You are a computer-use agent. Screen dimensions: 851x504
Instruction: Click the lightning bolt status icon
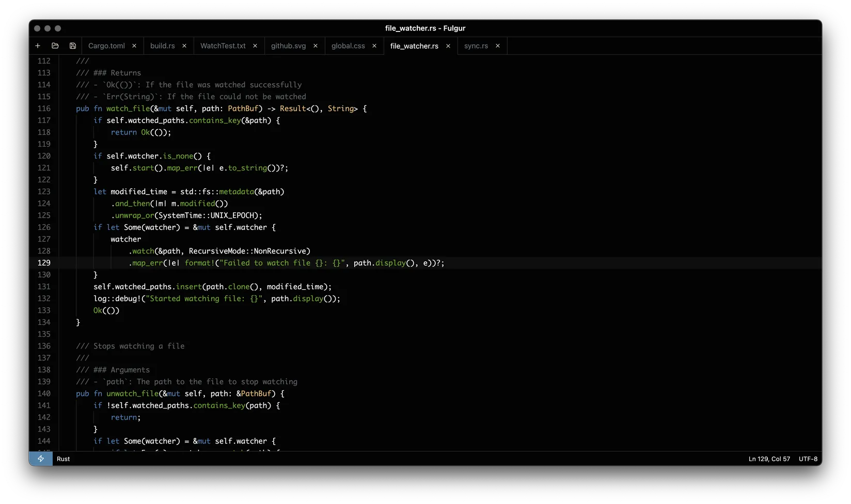tap(41, 459)
